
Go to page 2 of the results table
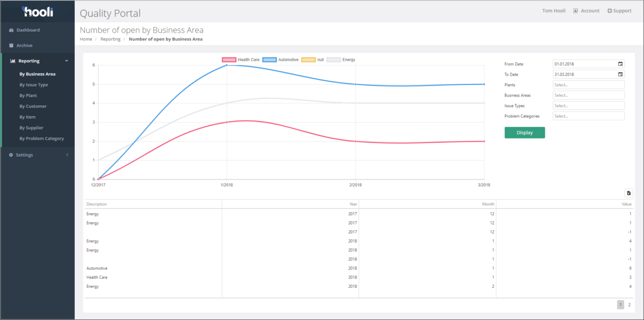629,304
